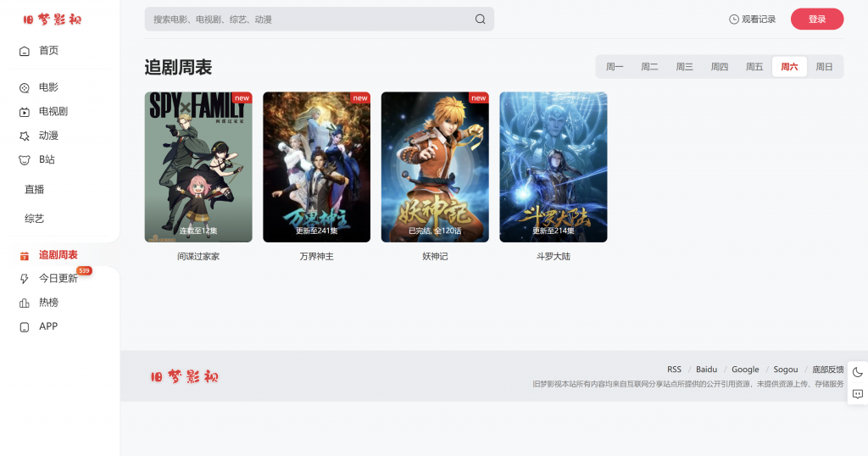
Task: Click the 旧梦影视 logo in sidebar
Action: pyautogui.click(x=53, y=20)
